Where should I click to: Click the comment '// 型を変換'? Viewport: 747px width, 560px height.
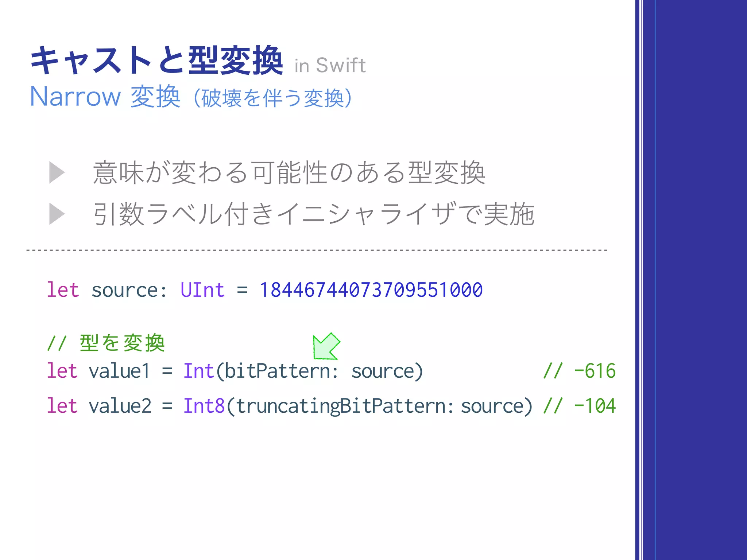tap(106, 343)
